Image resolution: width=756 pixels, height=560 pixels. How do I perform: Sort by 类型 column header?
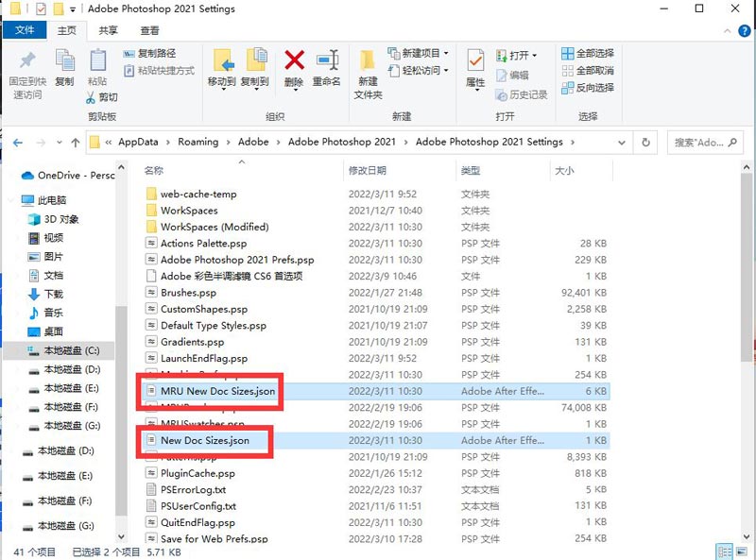[x=471, y=170]
